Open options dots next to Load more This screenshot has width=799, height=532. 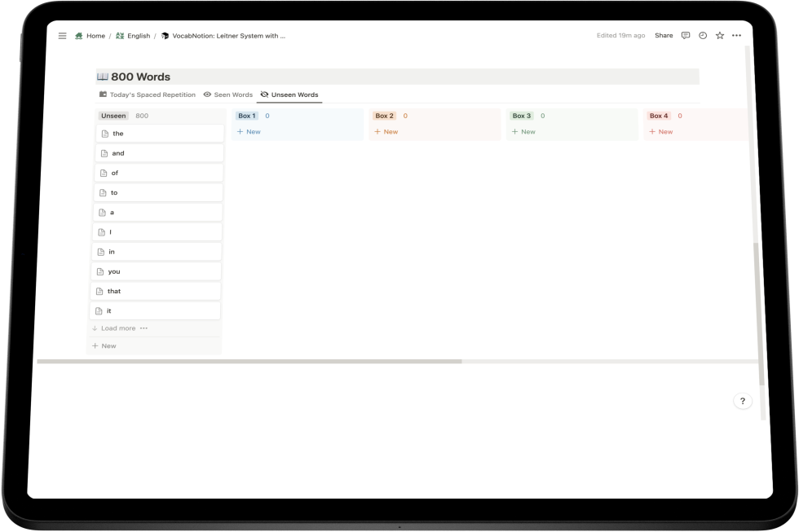144,328
